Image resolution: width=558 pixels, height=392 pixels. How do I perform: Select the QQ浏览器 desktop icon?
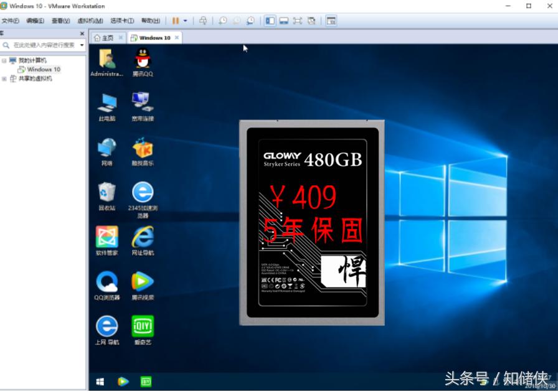[106, 286]
